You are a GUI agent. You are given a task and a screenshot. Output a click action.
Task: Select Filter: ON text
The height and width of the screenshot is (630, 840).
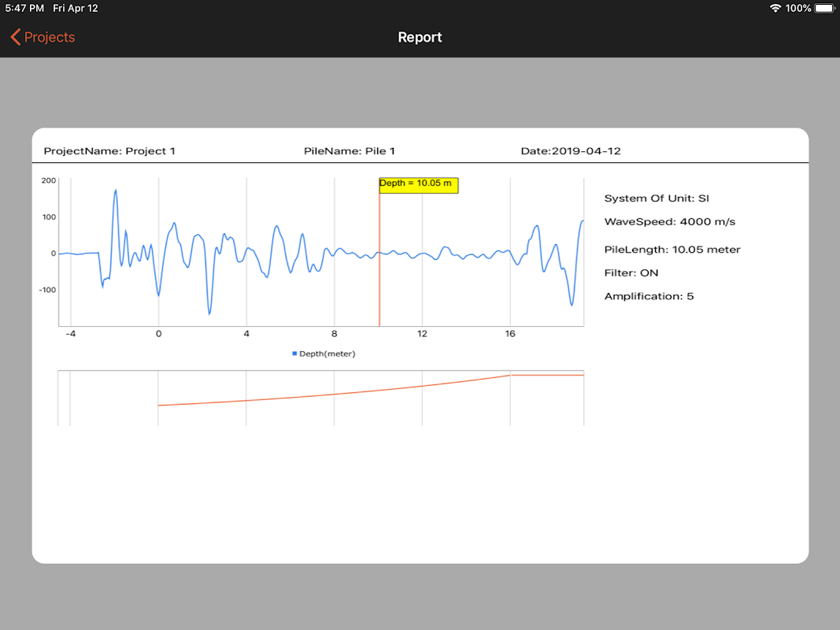tap(631, 272)
